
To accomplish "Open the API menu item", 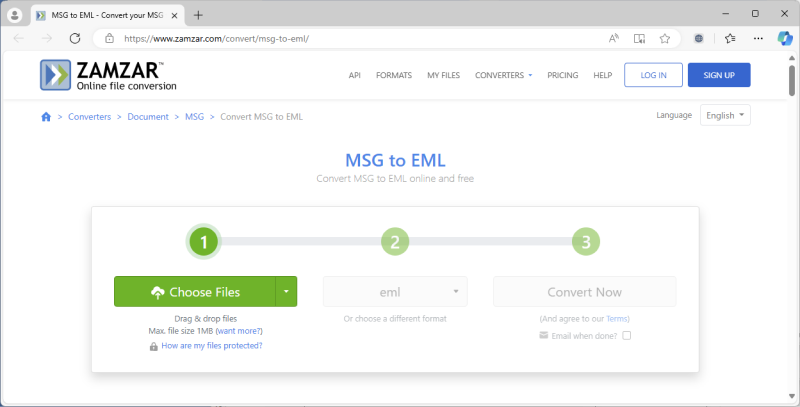I will [355, 75].
